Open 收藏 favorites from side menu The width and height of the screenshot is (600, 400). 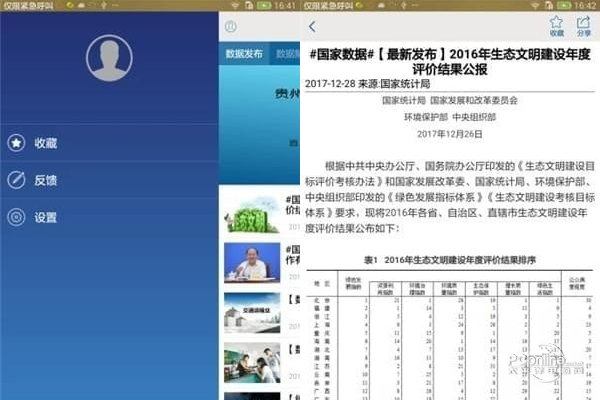109,143
